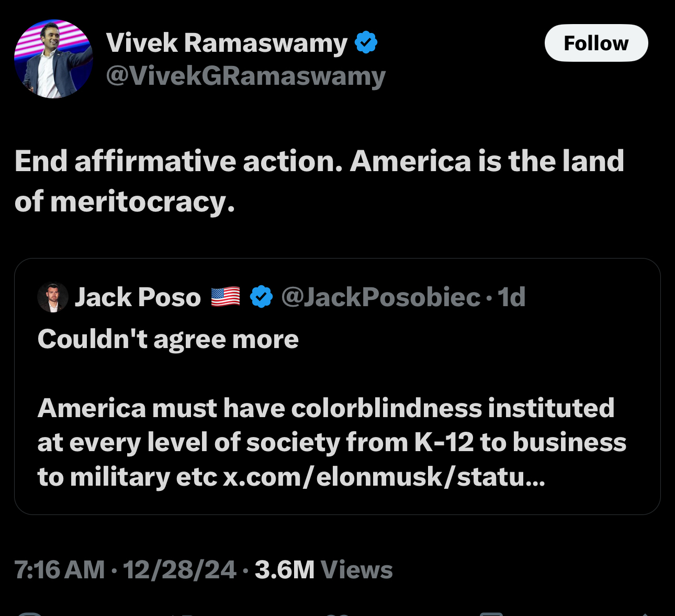Image resolution: width=675 pixels, height=616 pixels.
Task: Open the @JackPosobiec handle
Action: 380,297
